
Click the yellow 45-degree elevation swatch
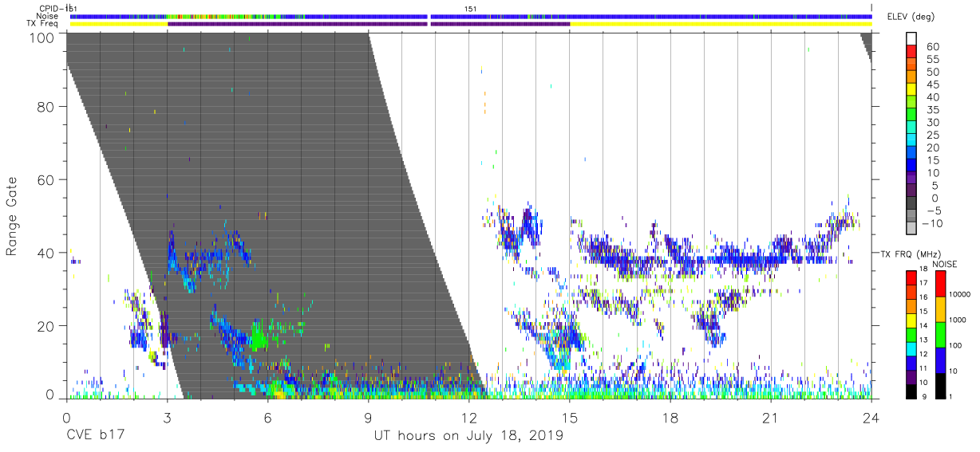(x=911, y=89)
